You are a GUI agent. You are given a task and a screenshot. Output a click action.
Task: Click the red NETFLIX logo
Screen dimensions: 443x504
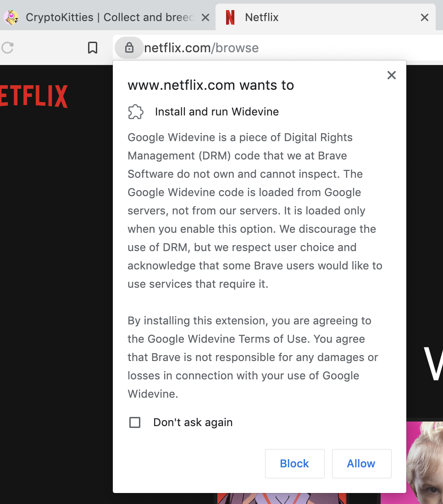pyautogui.click(x=33, y=96)
